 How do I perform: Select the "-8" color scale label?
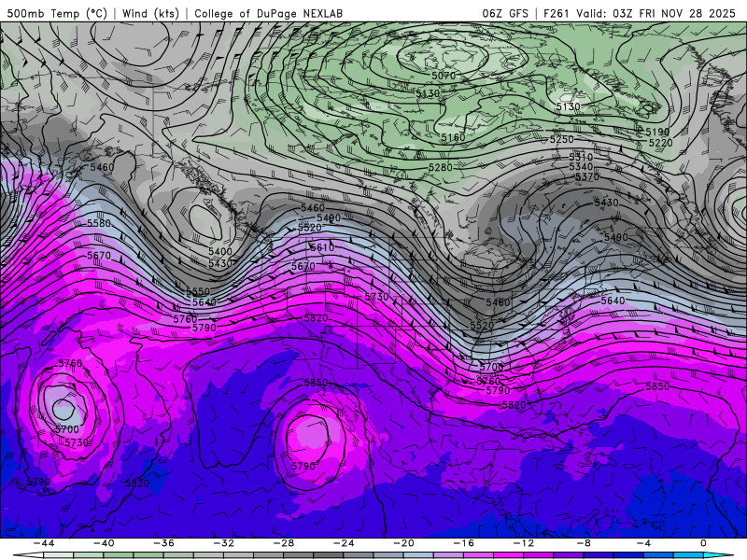[x=584, y=543]
